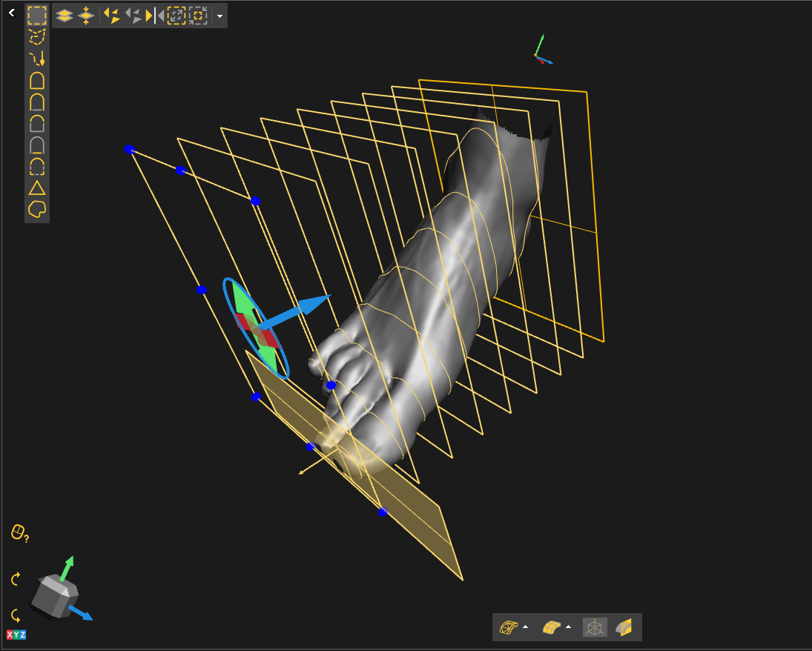Activate the triangle selection filter
This screenshot has height=651, width=812.
pos(37,188)
